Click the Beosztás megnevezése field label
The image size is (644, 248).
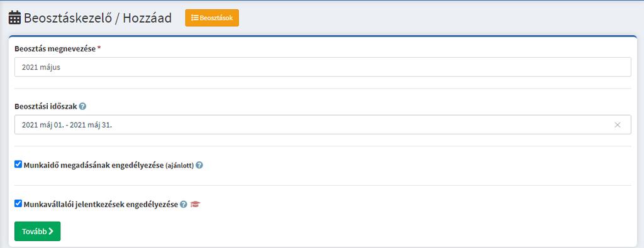pyautogui.click(x=55, y=48)
